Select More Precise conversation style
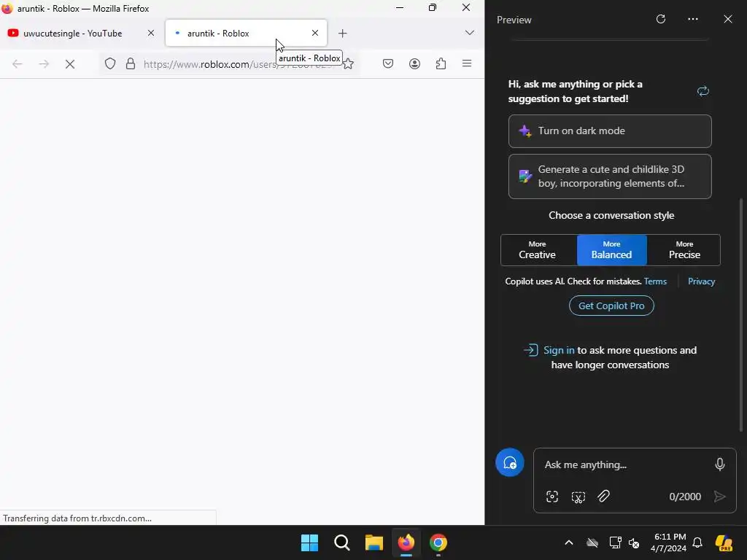Viewport: 747px width, 560px height. tap(684, 250)
